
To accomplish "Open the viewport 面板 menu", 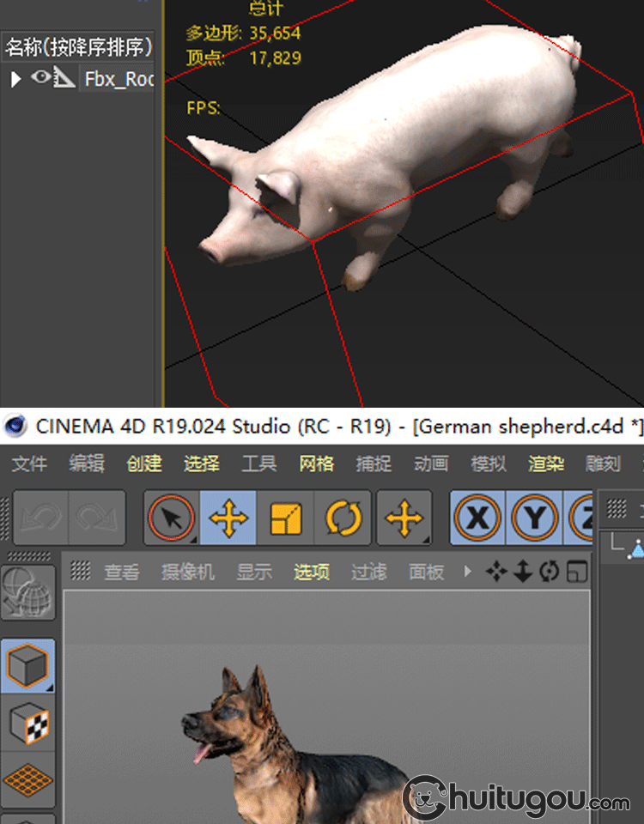I will 427,572.
